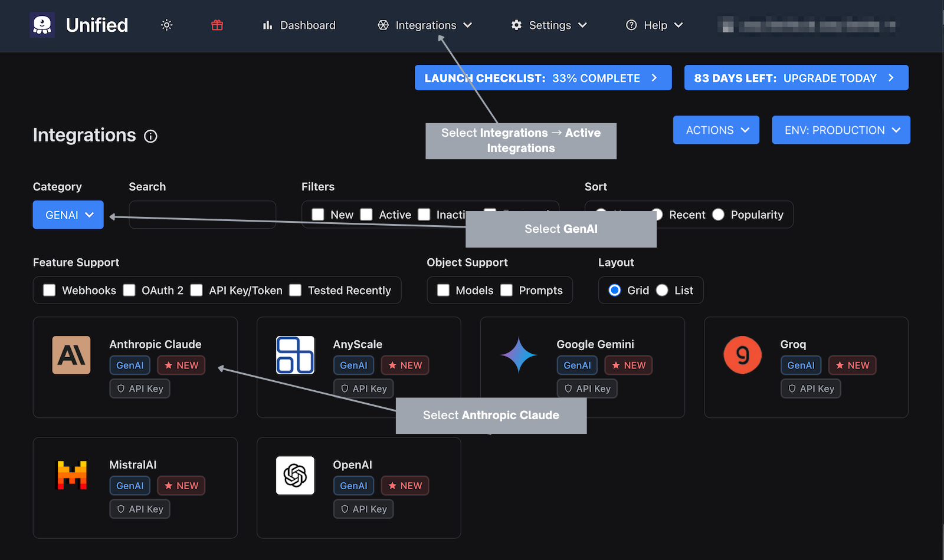
Task: Go to the Dashboard tab
Action: (x=299, y=25)
